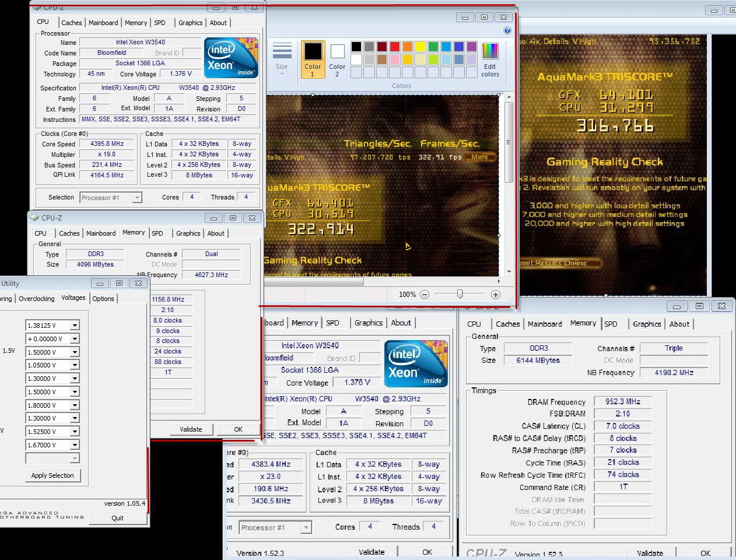Switch to CPU tab in the 6144 MBytes CPU-Z window
The height and width of the screenshot is (560, 736).
click(x=474, y=324)
